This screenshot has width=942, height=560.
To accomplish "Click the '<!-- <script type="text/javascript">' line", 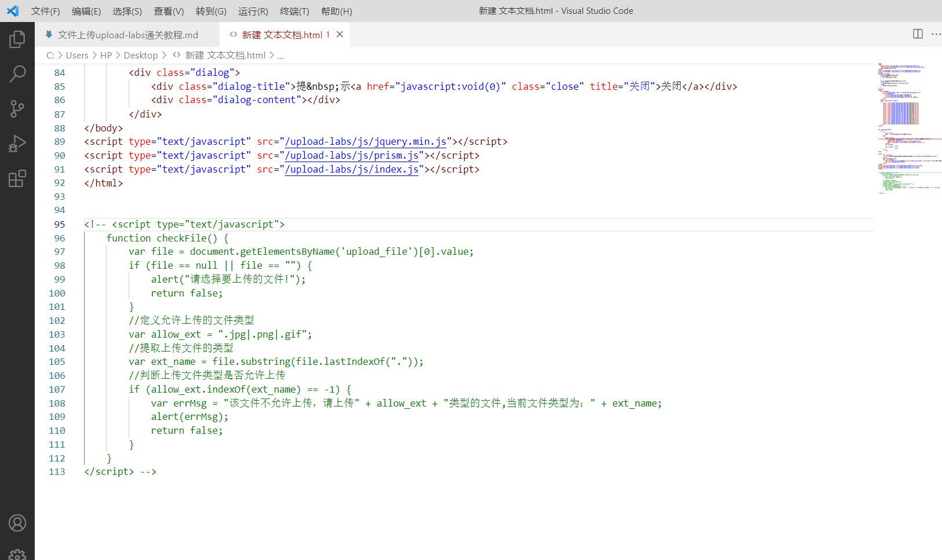I will click(x=184, y=224).
